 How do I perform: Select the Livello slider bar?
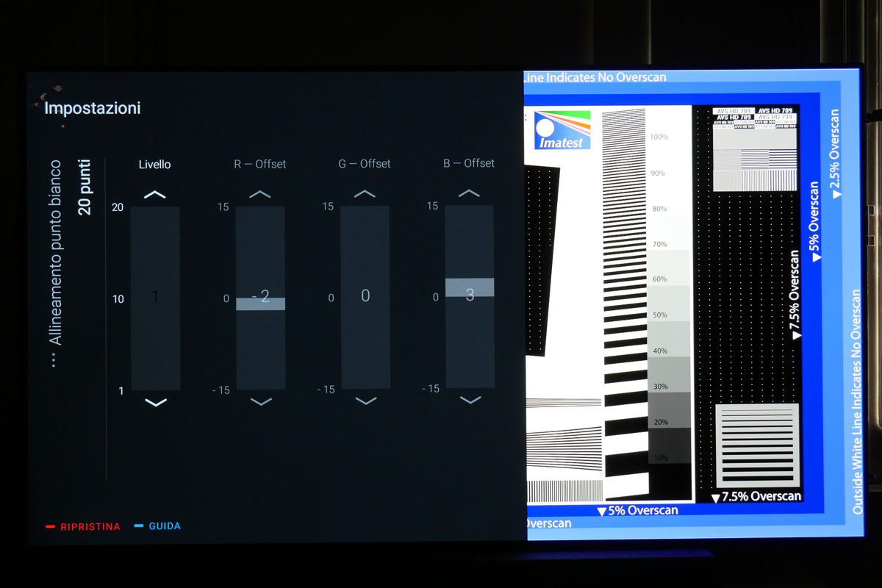click(x=155, y=298)
